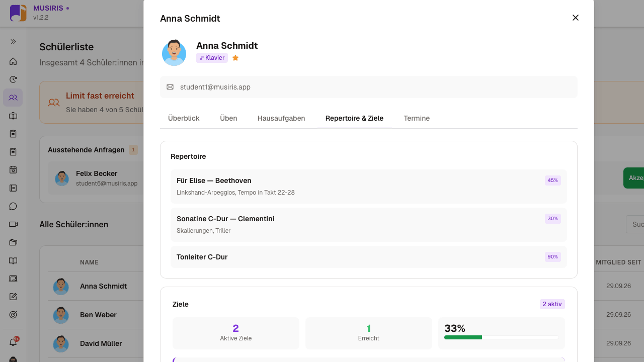Open the Sonatine C-Dur — Clementini entry
Screen dimensions: 644x362
click(x=369, y=225)
